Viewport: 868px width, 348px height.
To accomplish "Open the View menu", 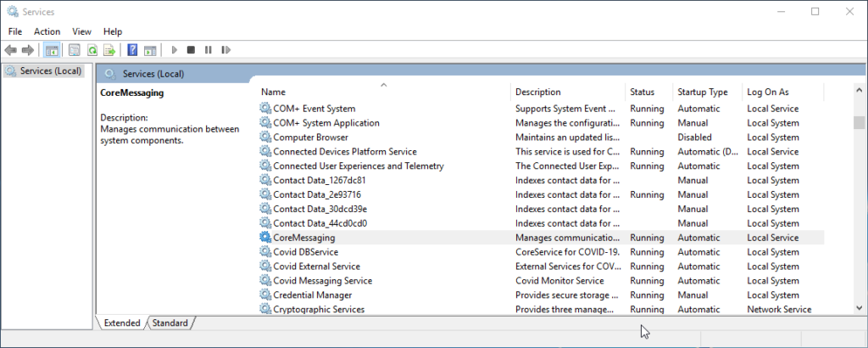I will coord(81,31).
